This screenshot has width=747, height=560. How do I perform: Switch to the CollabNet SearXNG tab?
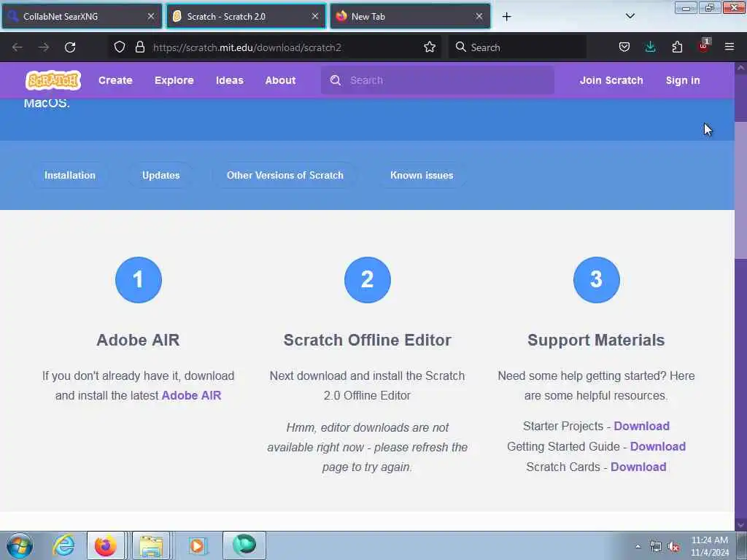click(81, 16)
